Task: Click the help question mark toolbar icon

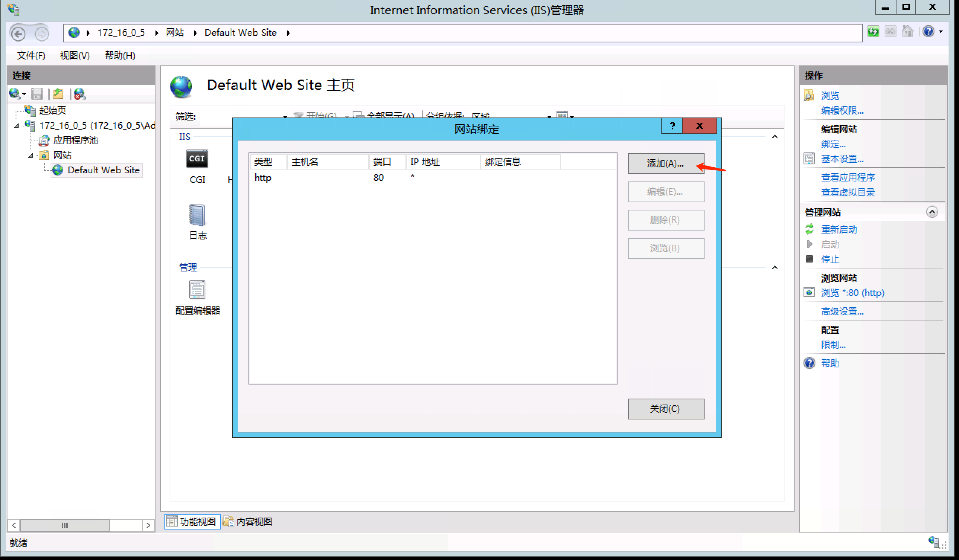Action: [928, 32]
